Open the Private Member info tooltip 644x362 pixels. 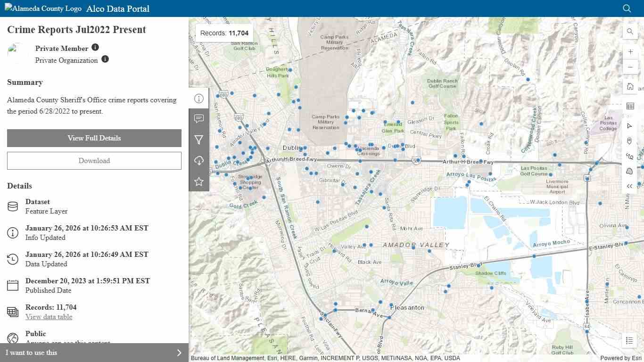pos(95,47)
